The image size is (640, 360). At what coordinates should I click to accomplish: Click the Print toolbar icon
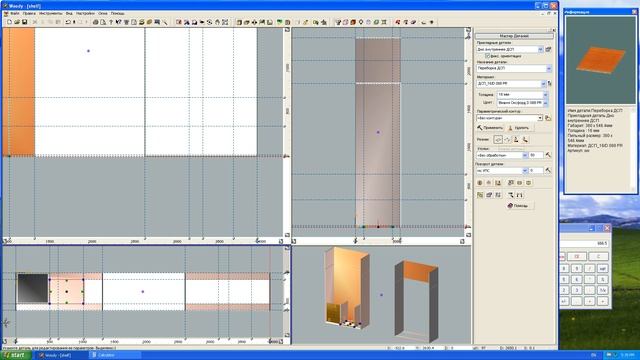pos(96,22)
